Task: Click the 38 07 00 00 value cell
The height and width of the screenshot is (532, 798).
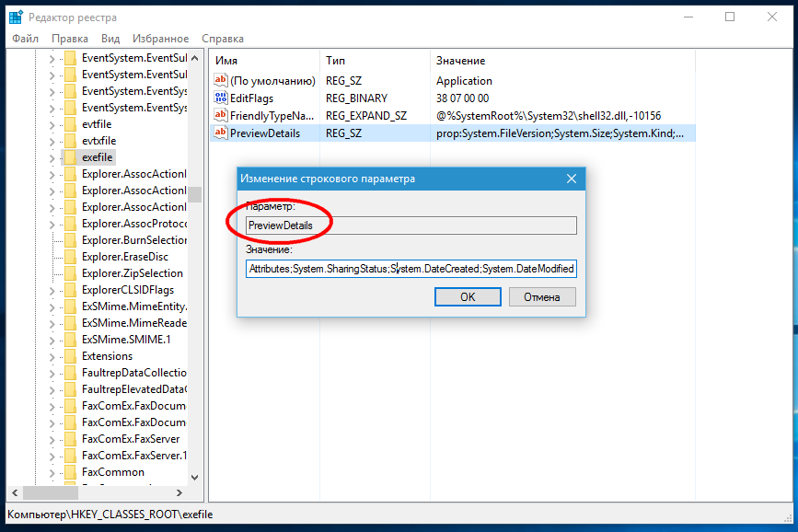Action: [462, 98]
